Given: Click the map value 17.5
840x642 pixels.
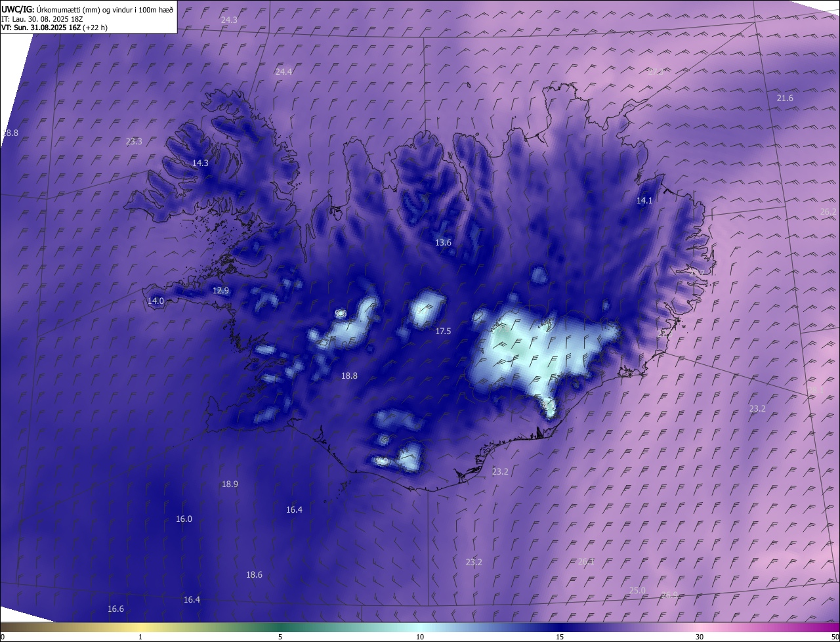Looking at the screenshot, I should pyautogui.click(x=443, y=332).
